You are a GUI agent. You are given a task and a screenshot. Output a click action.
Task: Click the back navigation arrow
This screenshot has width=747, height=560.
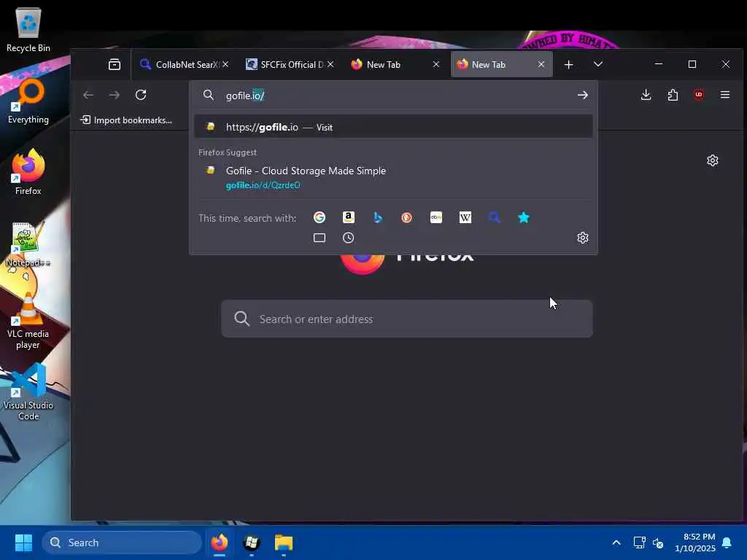pos(88,96)
